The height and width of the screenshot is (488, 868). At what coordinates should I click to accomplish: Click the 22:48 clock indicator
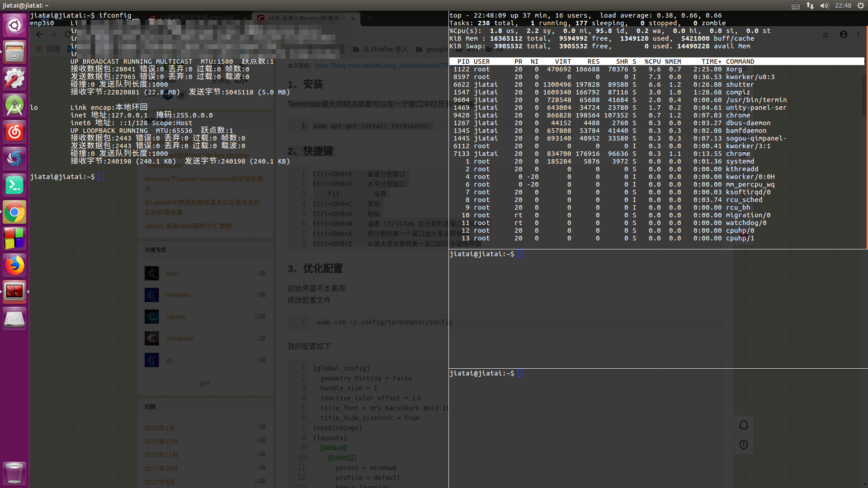tap(843, 5)
